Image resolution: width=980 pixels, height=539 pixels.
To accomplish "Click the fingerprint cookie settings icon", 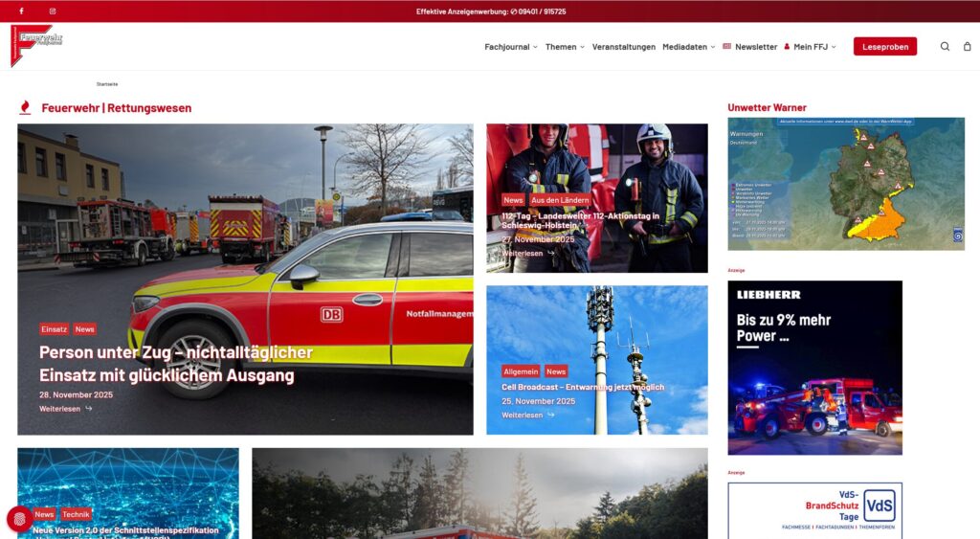I will click(x=19, y=519).
